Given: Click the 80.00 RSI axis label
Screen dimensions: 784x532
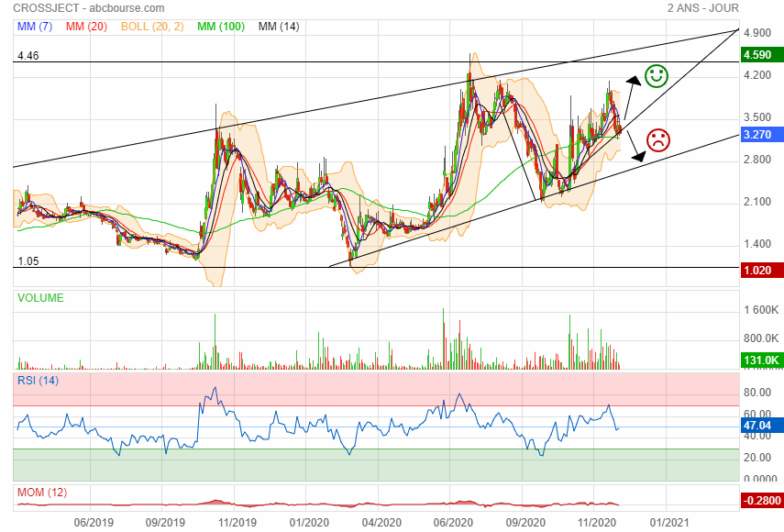Looking at the screenshot, I should point(757,393).
